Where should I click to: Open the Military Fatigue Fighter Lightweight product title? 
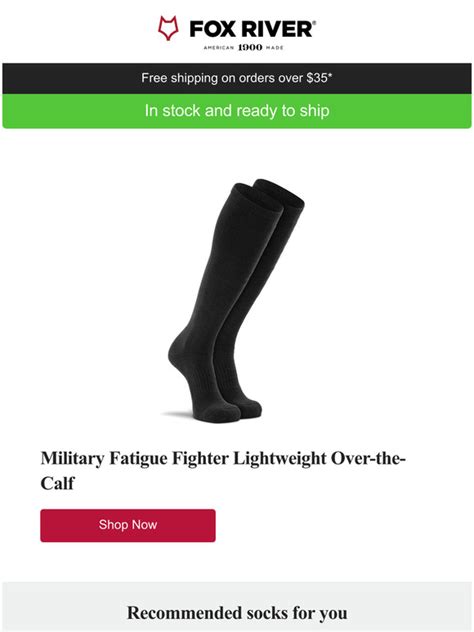[x=223, y=471]
